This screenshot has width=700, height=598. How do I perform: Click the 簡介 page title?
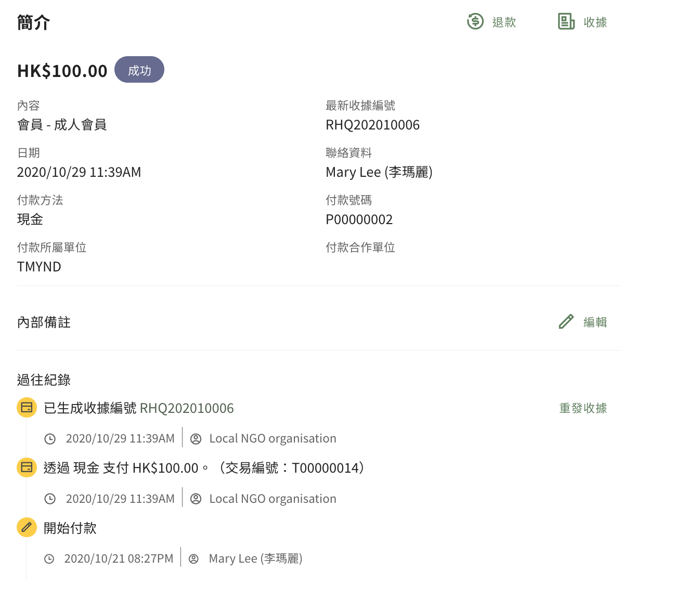click(x=33, y=22)
